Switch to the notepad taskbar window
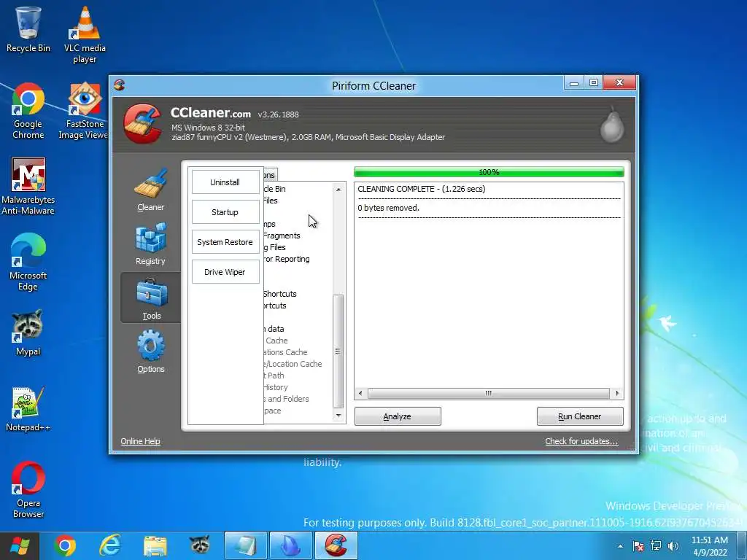Screen dimensions: 747x560 point(246,545)
